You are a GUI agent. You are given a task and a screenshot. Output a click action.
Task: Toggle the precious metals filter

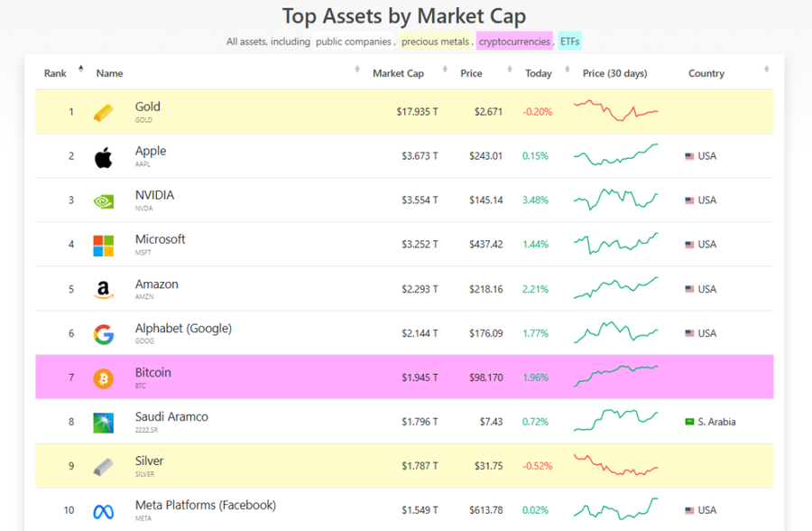pyautogui.click(x=435, y=42)
